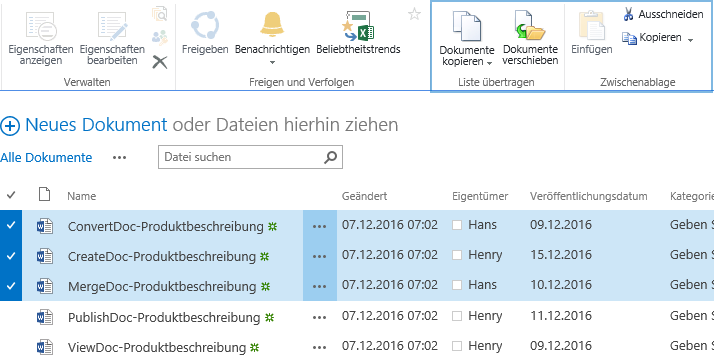Click the search magnifier icon
The height and width of the screenshot is (362, 714).
click(x=331, y=157)
